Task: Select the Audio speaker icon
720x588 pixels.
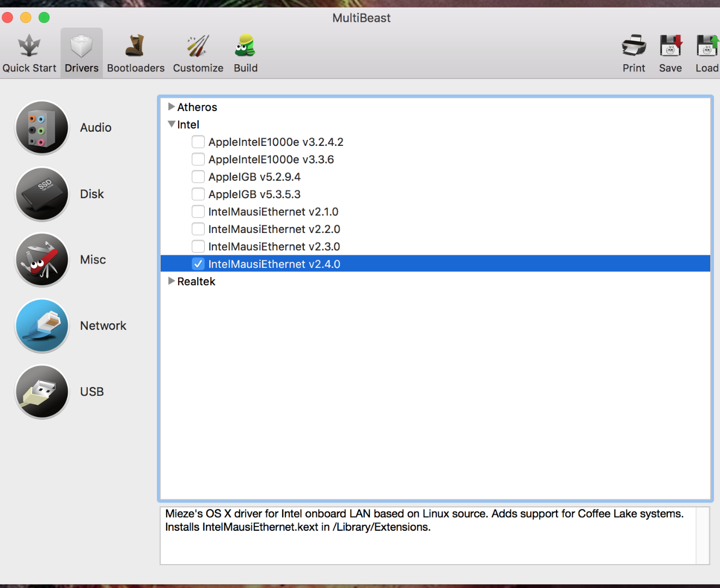Action: [x=42, y=128]
